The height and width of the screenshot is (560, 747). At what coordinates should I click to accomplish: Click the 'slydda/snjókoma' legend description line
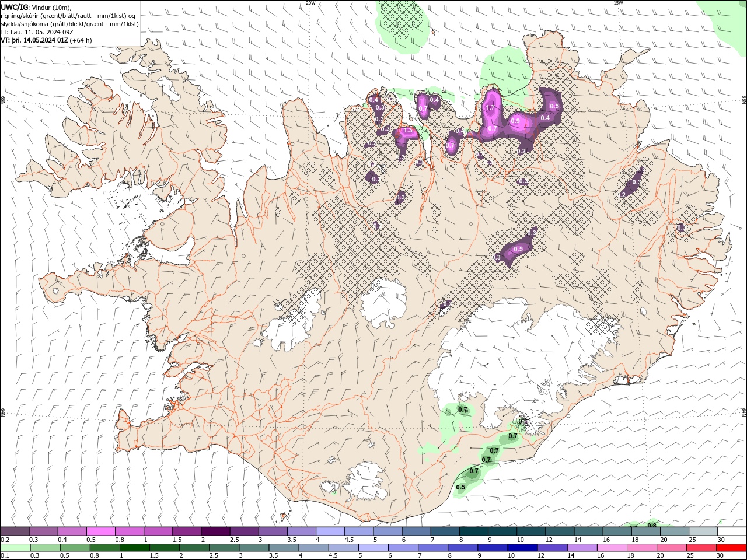[70, 24]
